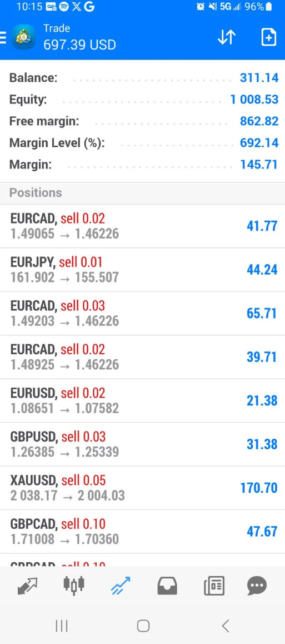This screenshot has width=285, height=644.
Task: Tap the Android back navigation button
Action: click(x=225, y=626)
